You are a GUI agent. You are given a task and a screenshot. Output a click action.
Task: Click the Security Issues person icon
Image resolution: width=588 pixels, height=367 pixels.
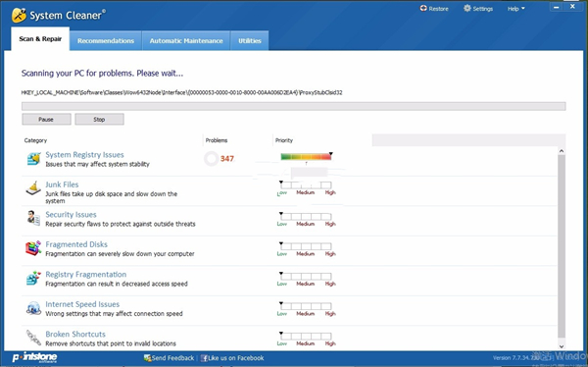click(x=33, y=218)
